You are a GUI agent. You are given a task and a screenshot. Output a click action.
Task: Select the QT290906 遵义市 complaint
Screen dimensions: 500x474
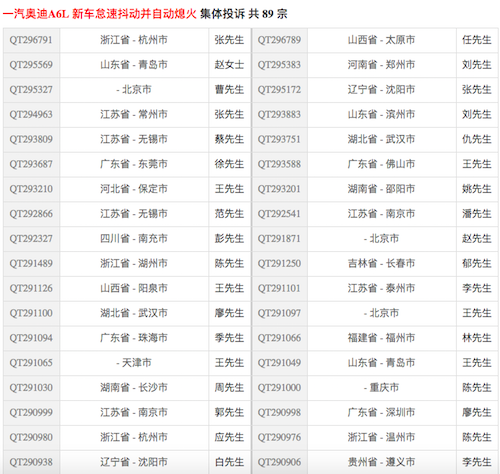click(279, 462)
